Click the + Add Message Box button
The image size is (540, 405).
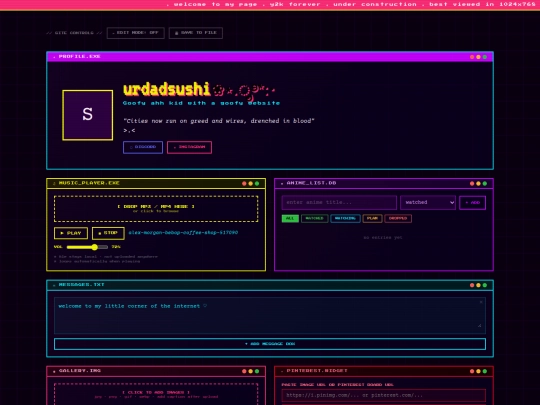(270, 344)
